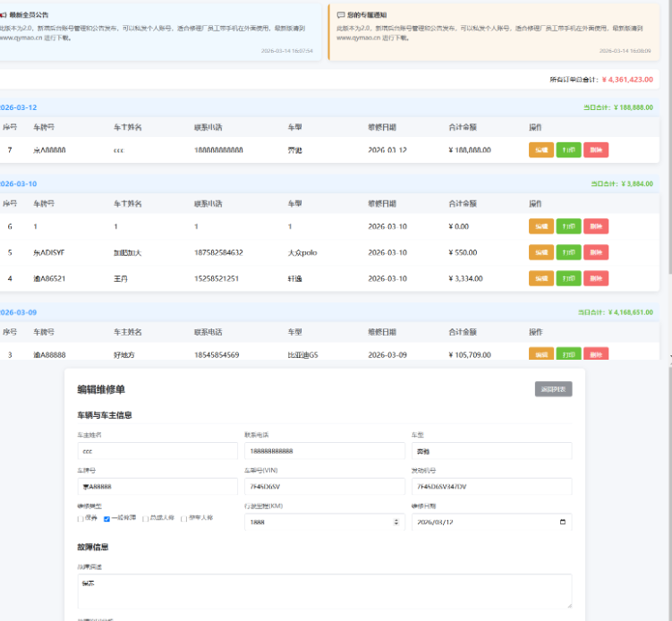Screen dimensions: 672x621
Task: Click the 2026-03-10 date group header
Action: (x=19, y=183)
